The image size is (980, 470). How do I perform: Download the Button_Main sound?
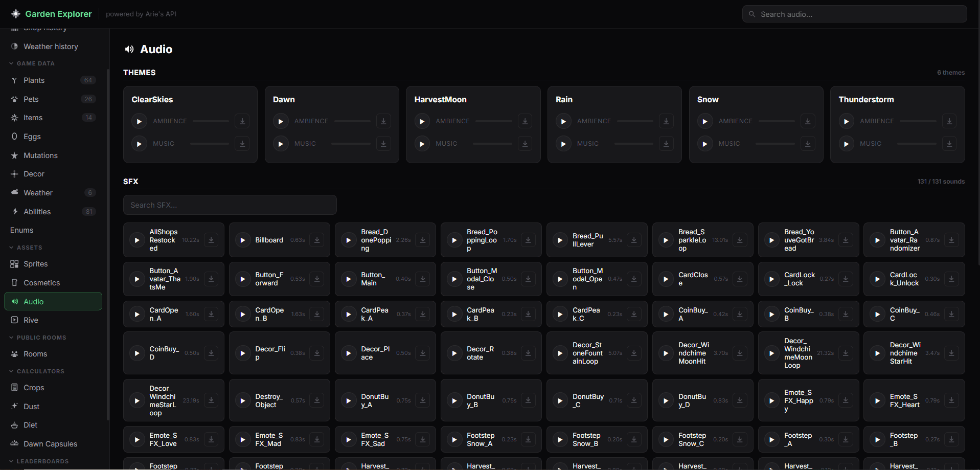coord(423,279)
